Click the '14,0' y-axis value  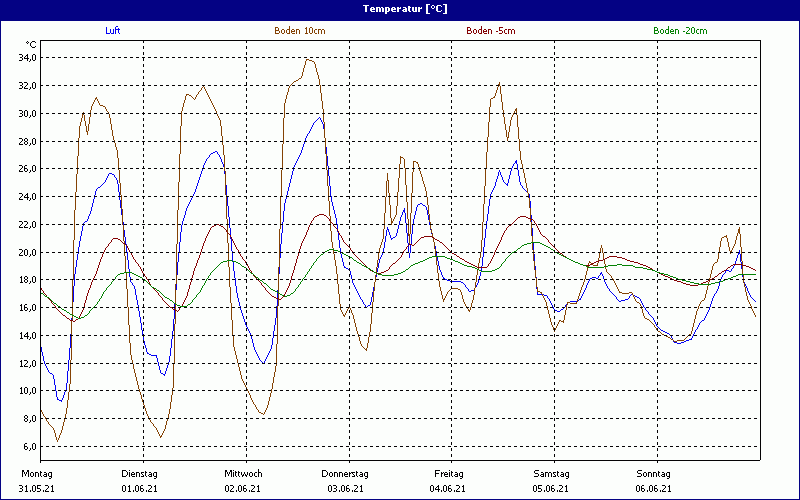tap(26, 336)
